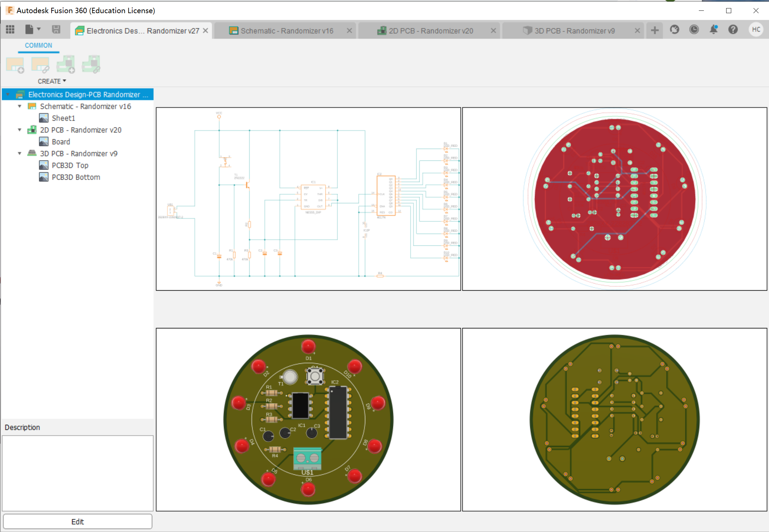Open the help question mark menu

733,30
